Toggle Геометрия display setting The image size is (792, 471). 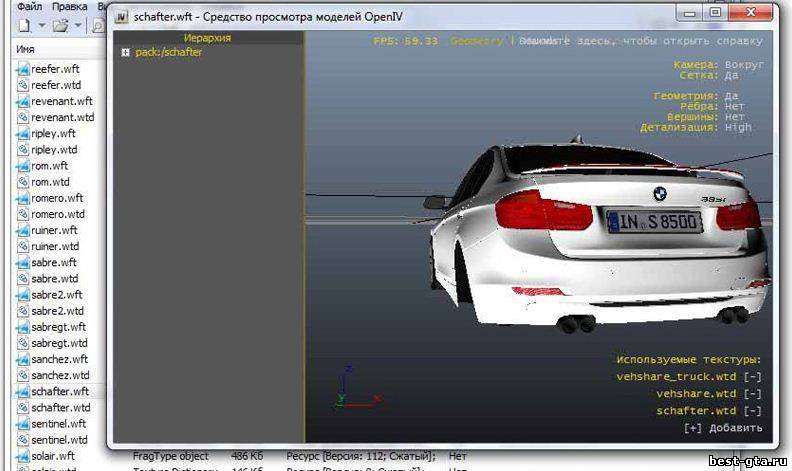coord(731,96)
